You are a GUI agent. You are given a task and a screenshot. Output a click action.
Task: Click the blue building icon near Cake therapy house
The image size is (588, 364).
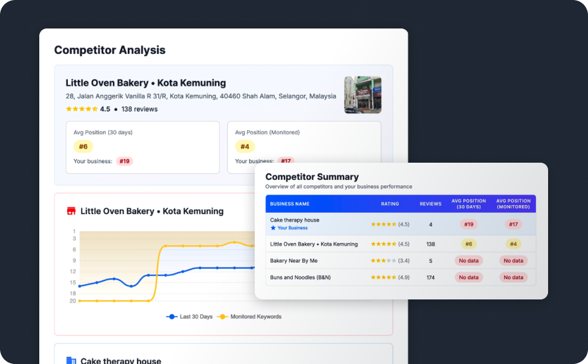[x=71, y=361]
